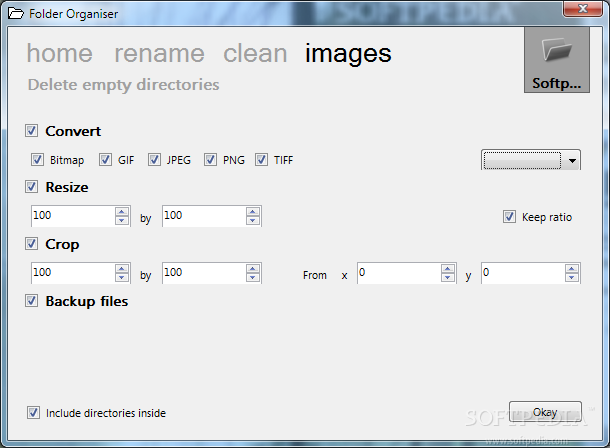
Task: Increase the Crop From y value
Action: coord(572,269)
